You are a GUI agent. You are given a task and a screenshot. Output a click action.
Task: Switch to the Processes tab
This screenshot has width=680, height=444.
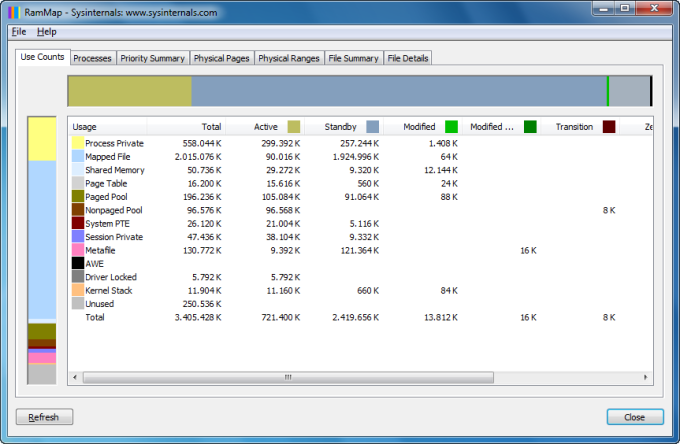click(x=92, y=58)
